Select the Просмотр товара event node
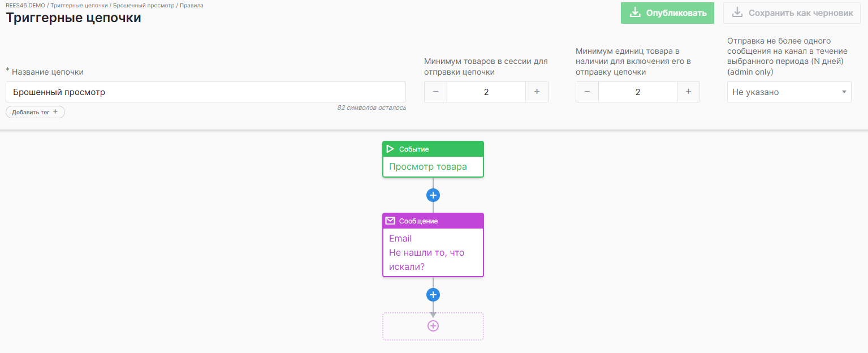The width and height of the screenshot is (868, 353). point(433,167)
